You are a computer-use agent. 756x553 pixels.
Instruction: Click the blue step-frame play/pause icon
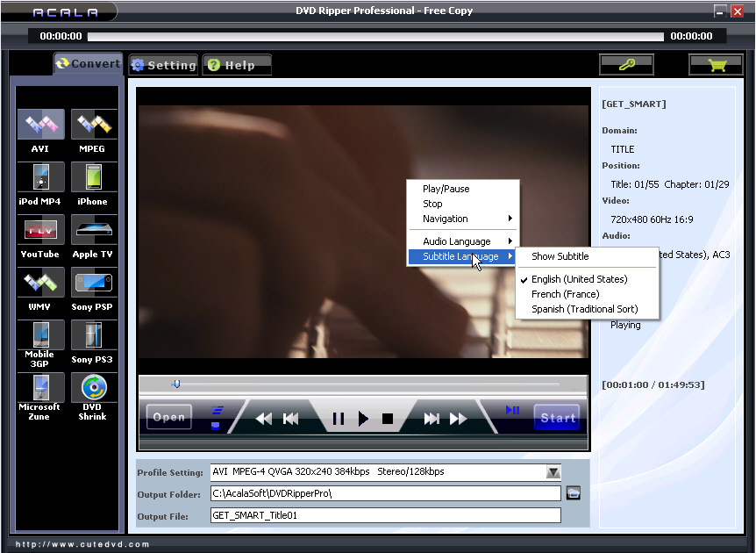pos(512,410)
